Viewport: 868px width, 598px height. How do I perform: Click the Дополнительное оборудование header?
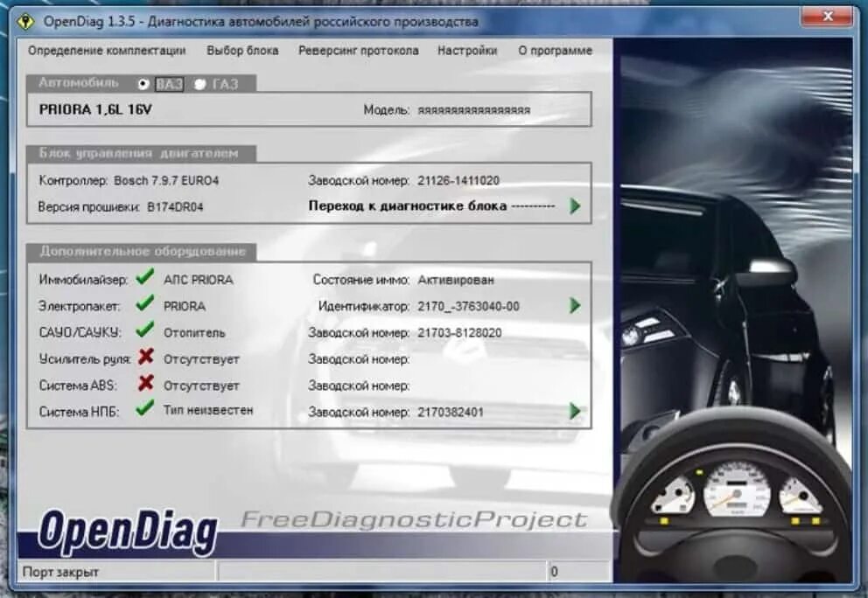(143, 252)
